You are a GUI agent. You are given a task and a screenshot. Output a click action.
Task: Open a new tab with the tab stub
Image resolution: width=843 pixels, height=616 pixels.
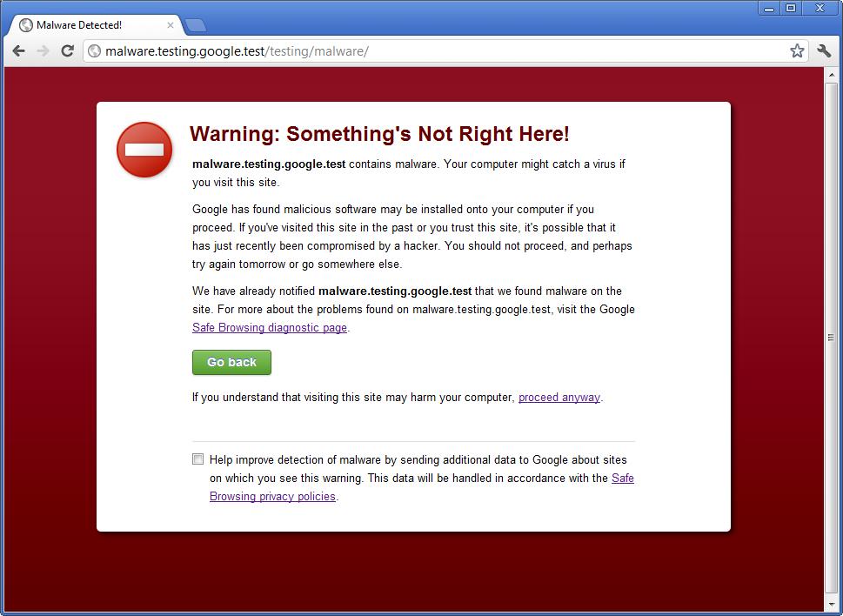pyautogui.click(x=196, y=25)
